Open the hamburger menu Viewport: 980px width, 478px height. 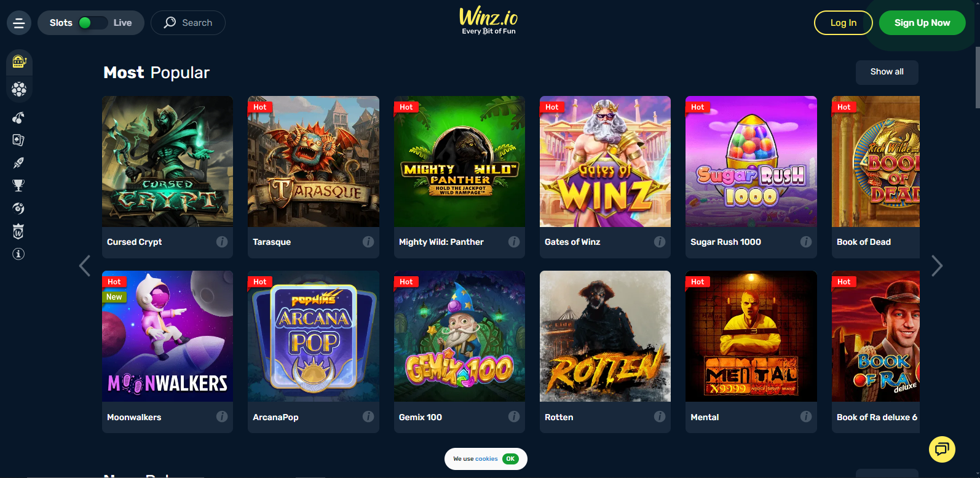[x=19, y=23]
